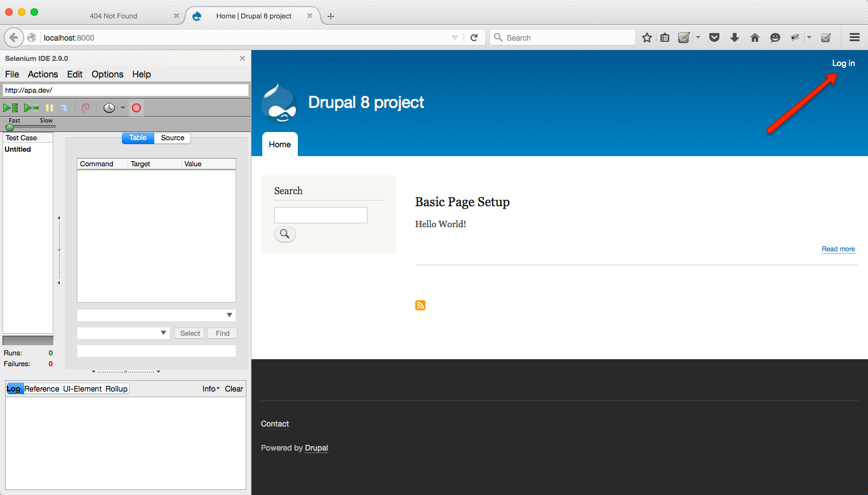The height and width of the screenshot is (495, 868).
Task: Click the Drupal drop logo
Action: 279,102
